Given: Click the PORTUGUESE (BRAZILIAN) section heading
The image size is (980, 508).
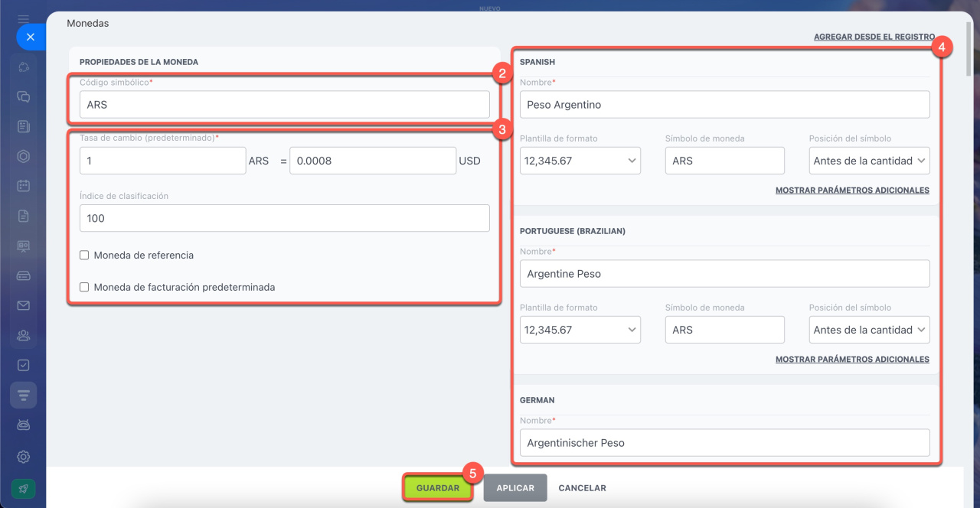Looking at the screenshot, I should point(573,231).
